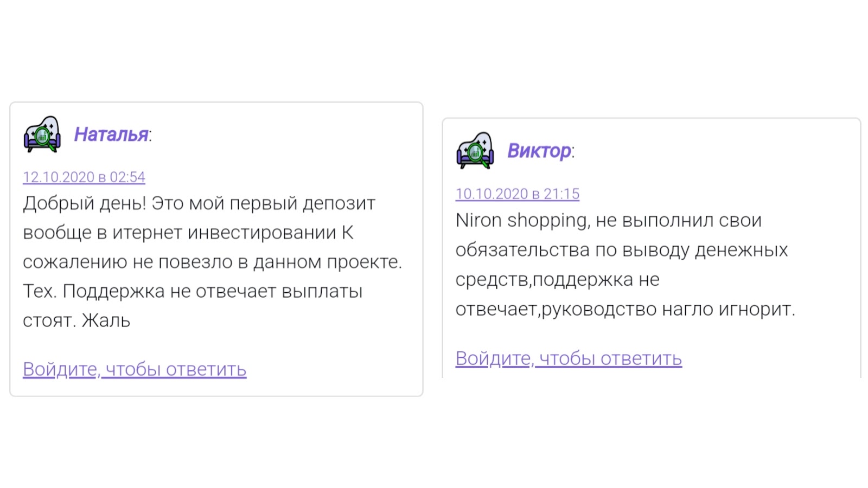Click Наталья's sofa avatar icon

[x=42, y=134]
